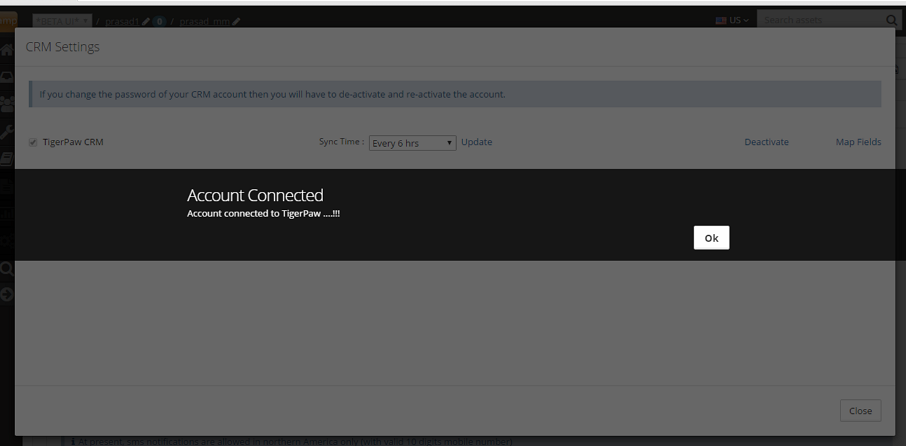Open the users group sidebar icon

[x=7, y=104]
